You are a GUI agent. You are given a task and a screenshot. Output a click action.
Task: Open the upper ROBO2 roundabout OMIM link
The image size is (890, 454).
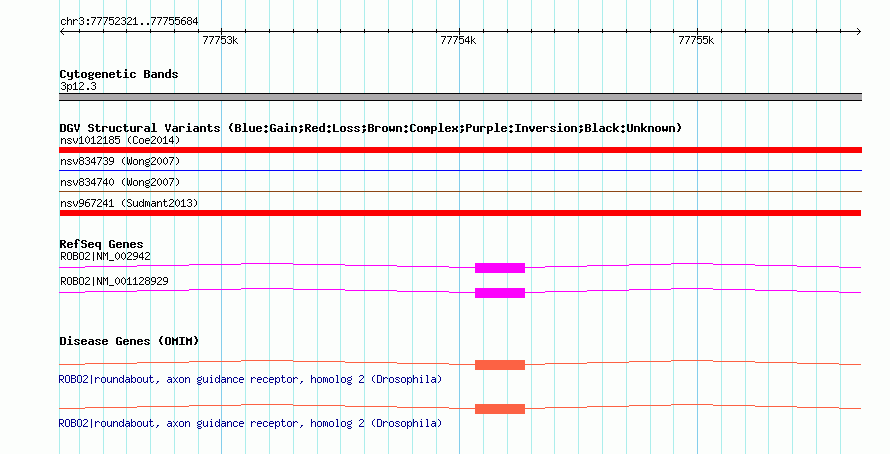250,379
